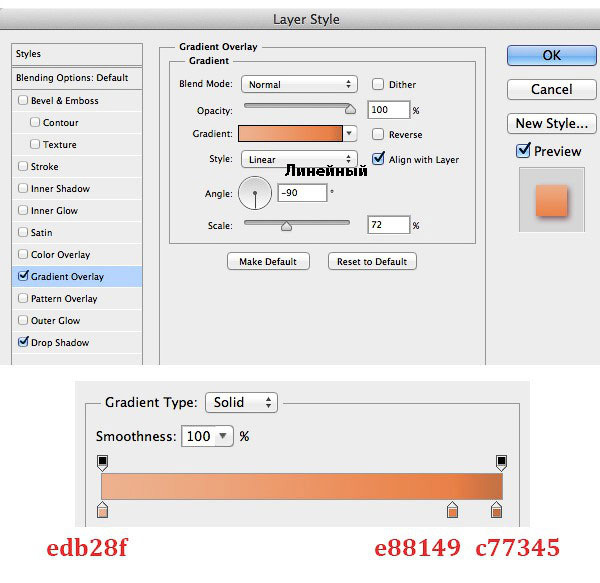Click the OK button

551,55
